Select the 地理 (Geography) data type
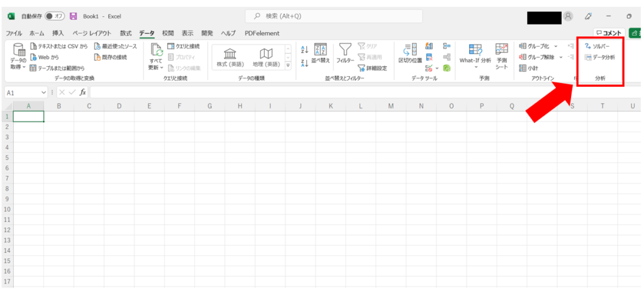The width and height of the screenshot is (644, 292). click(266, 57)
